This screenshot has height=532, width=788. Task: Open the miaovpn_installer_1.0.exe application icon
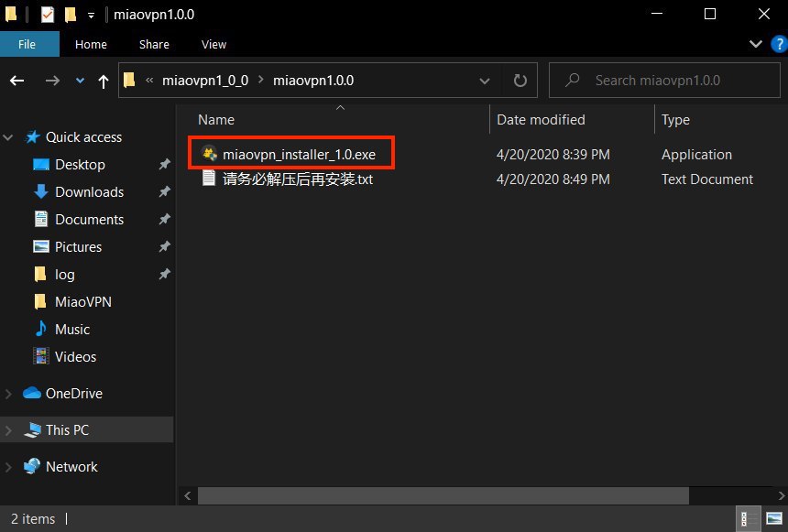tap(210, 154)
